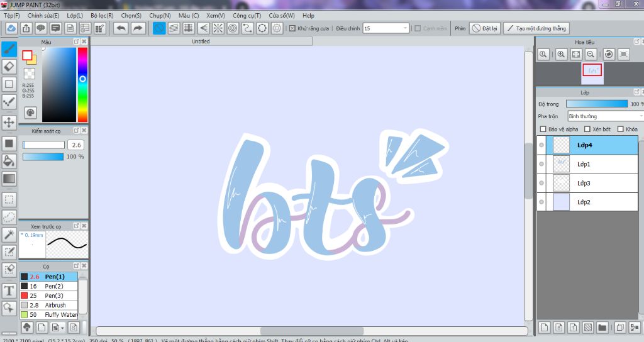
Task: Select the Pen(3) brush
Action: [49, 295]
